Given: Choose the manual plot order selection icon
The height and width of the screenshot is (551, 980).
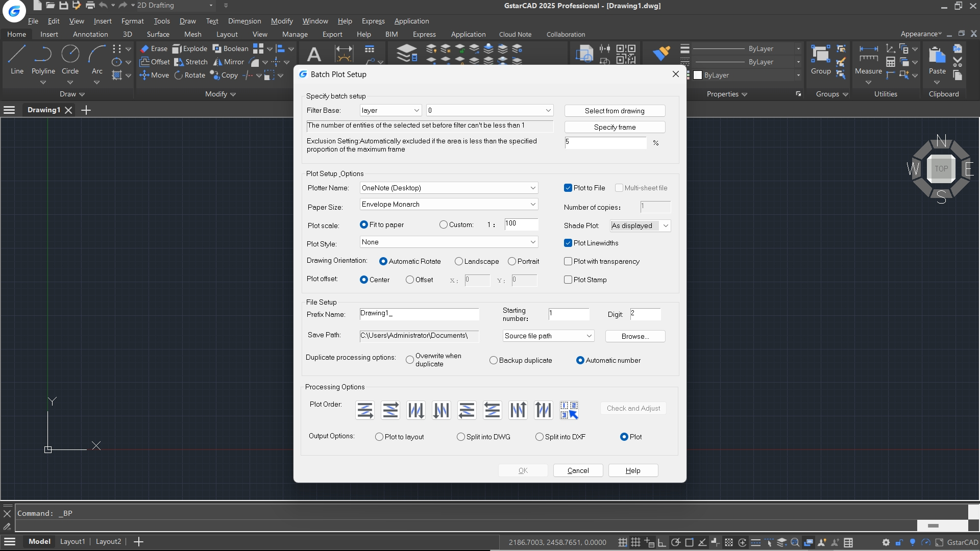Looking at the screenshot, I should pos(569,410).
